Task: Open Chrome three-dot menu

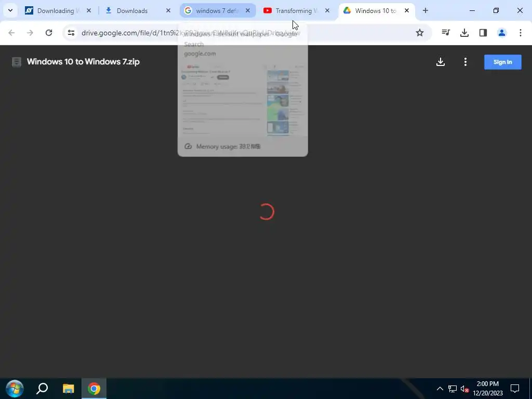Action: tap(521, 33)
